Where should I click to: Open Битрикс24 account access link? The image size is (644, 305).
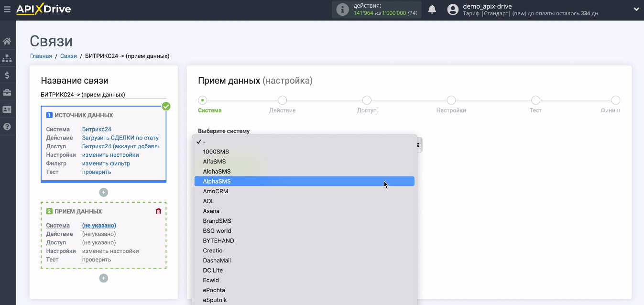tap(120, 146)
